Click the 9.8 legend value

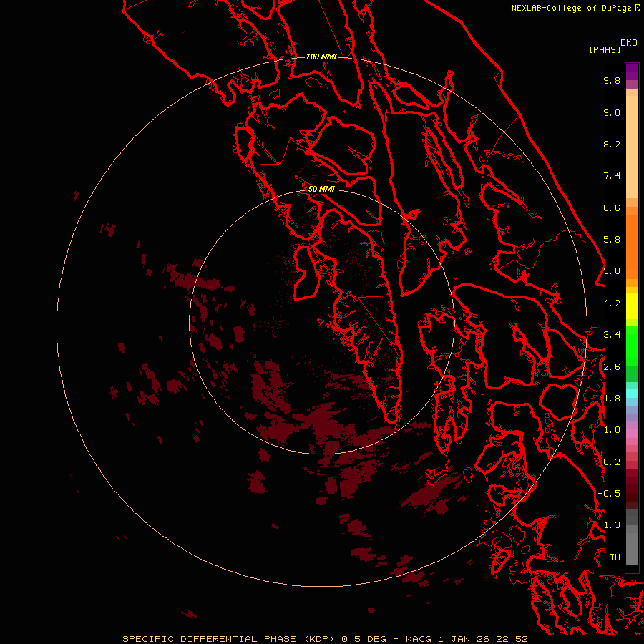tap(612, 80)
